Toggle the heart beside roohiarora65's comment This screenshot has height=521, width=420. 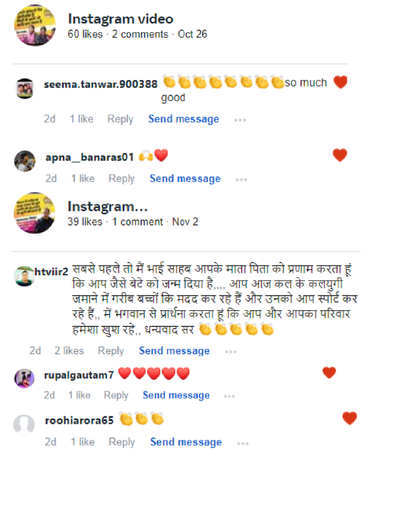(350, 418)
